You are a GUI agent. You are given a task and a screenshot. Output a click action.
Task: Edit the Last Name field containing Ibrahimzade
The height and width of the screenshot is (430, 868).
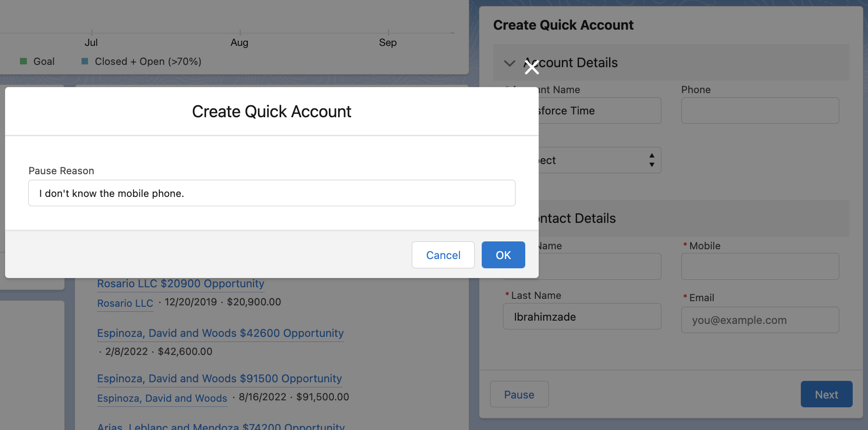coord(582,316)
